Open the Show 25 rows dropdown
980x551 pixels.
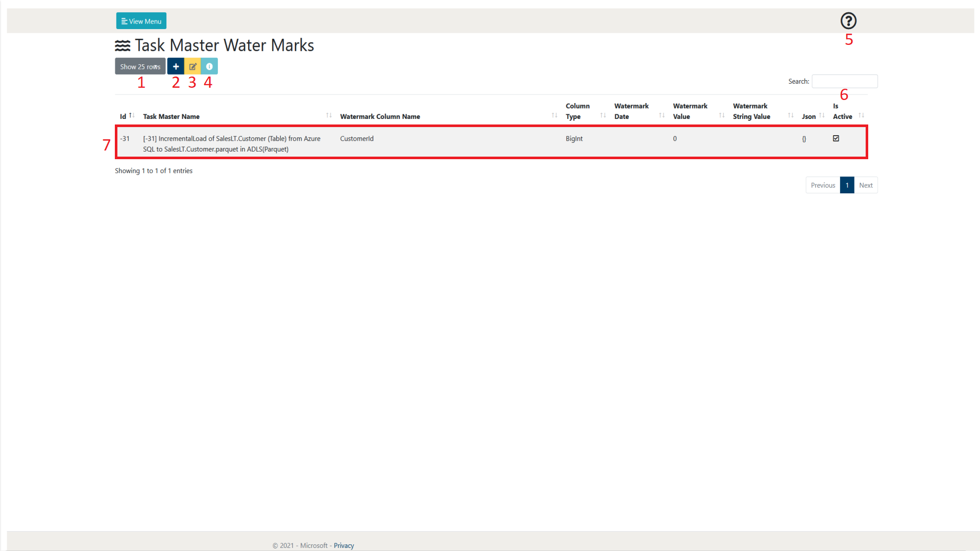[140, 66]
